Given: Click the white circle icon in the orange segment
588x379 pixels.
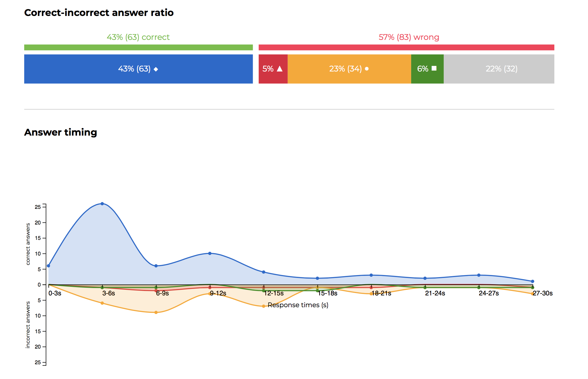Looking at the screenshot, I should [367, 69].
